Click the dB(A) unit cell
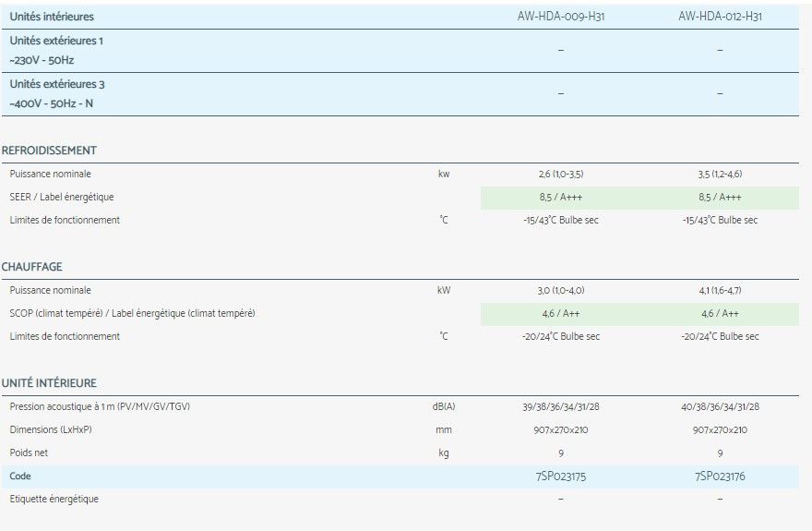This screenshot has width=812, height=531. tap(444, 407)
